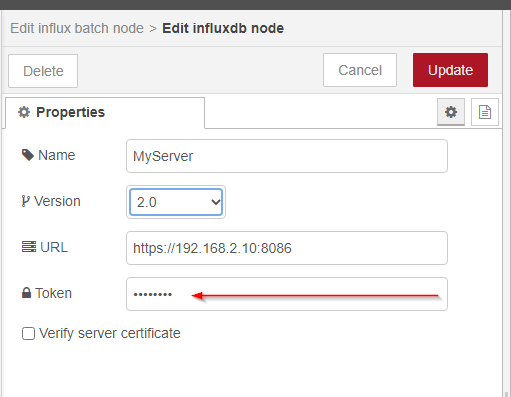Screen dimensions: 511x397
Task: Open the node description document icon
Action: point(485,112)
